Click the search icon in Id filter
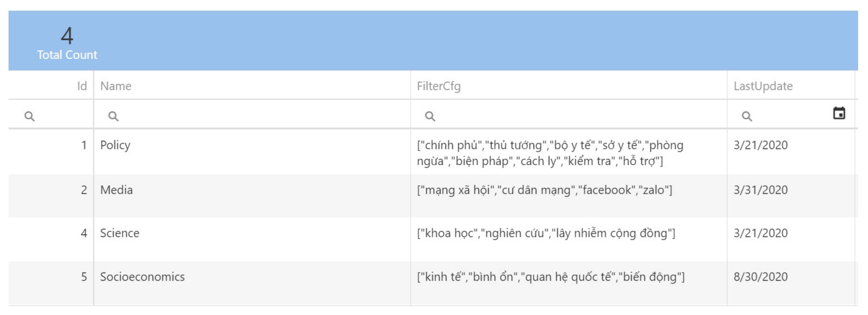 pyautogui.click(x=30, y=116)
